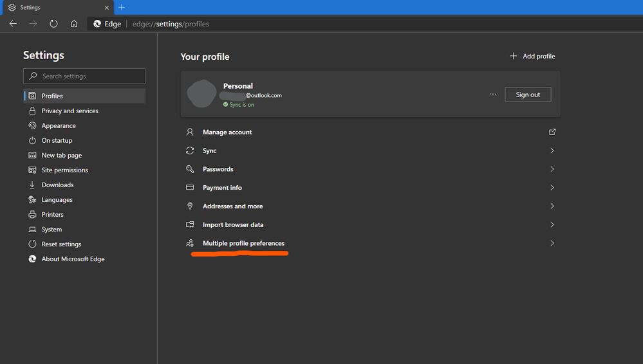The width and height of the screenshot is (643, 364).
Task: Open Payment info row
Action: coord(370,187)
